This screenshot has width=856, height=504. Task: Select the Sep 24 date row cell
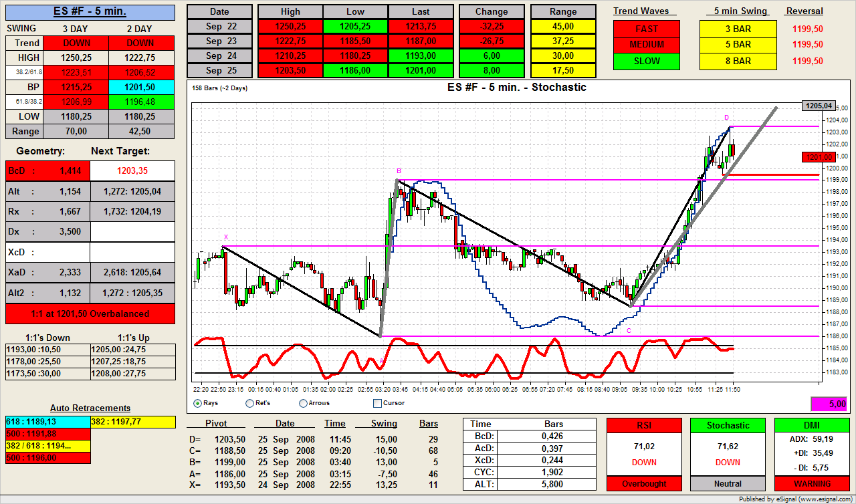[219, 56]
